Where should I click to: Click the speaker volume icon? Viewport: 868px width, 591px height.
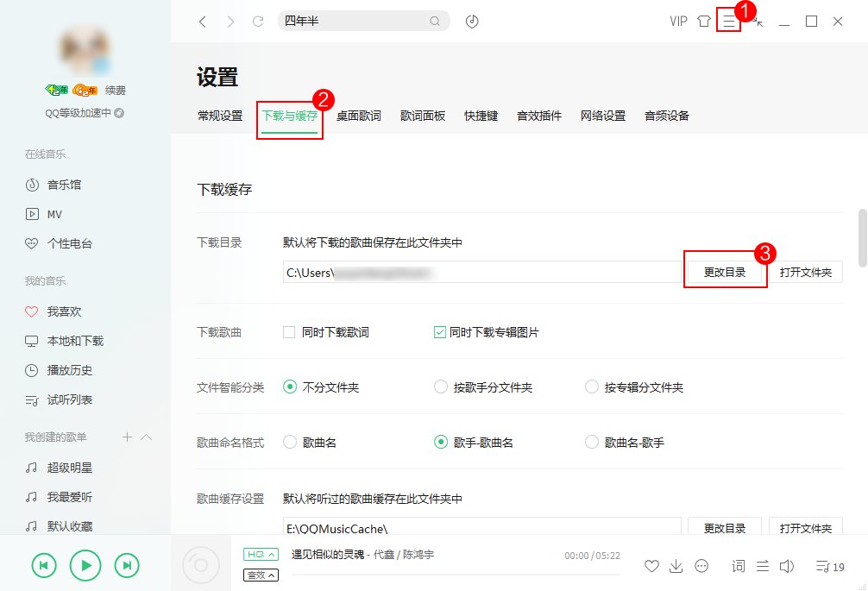click(787, 566)
